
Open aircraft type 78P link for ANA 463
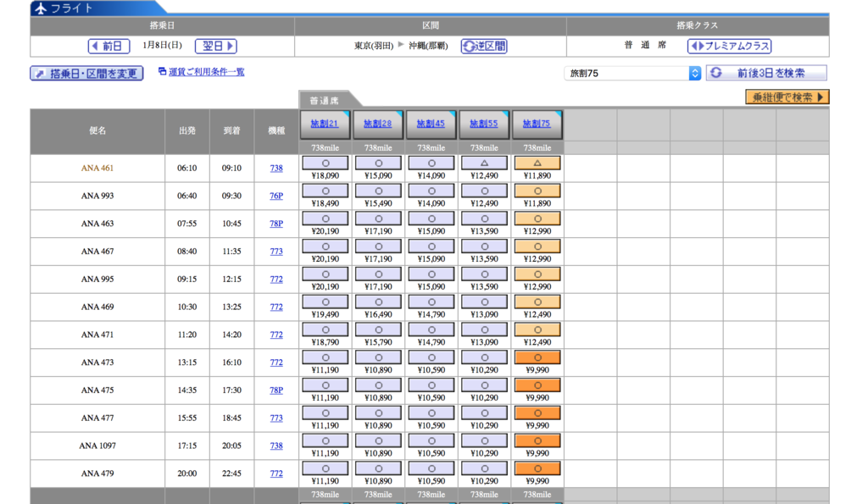(x=276, y=224)
